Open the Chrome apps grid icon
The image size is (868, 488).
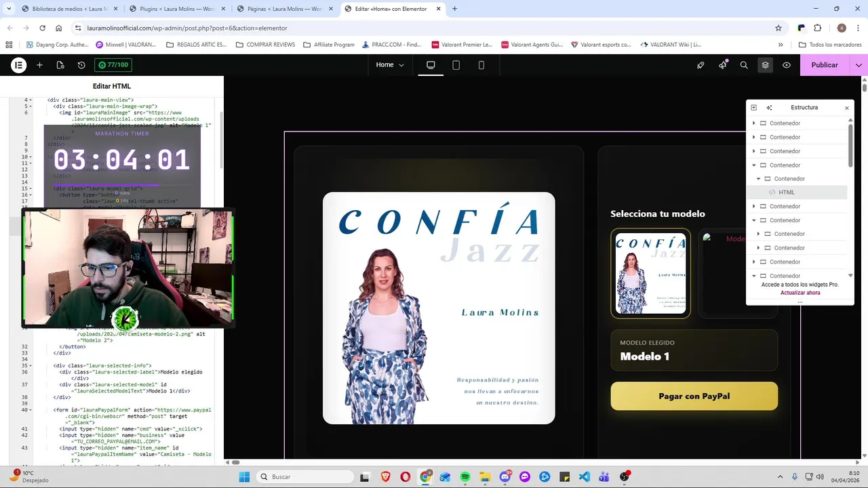tap(9, 45)
